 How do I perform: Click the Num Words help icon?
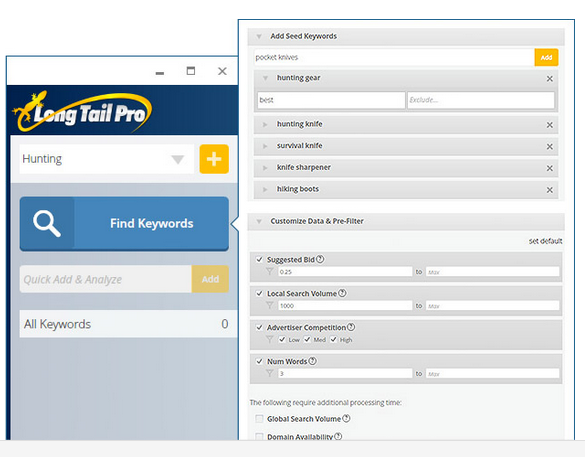tap(313, 361)
